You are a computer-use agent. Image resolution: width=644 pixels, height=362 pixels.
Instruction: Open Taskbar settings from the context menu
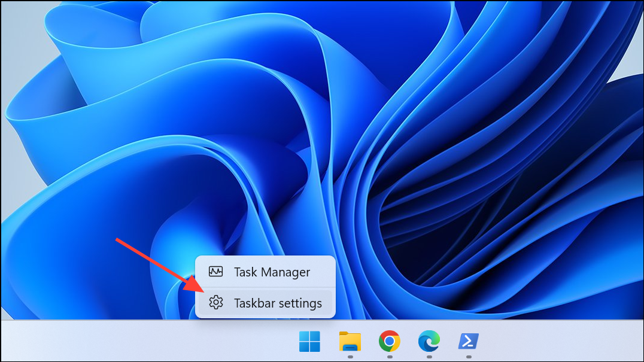pos(266,303)
